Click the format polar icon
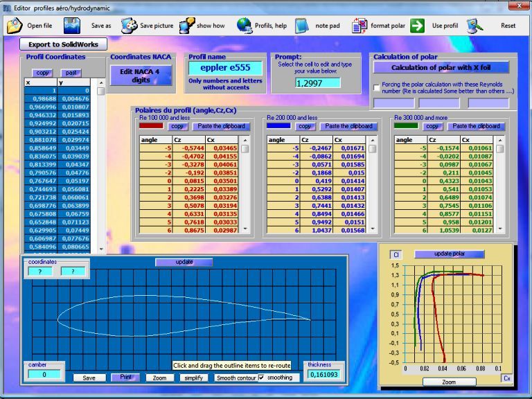532x399 pixels. [359, 26]
